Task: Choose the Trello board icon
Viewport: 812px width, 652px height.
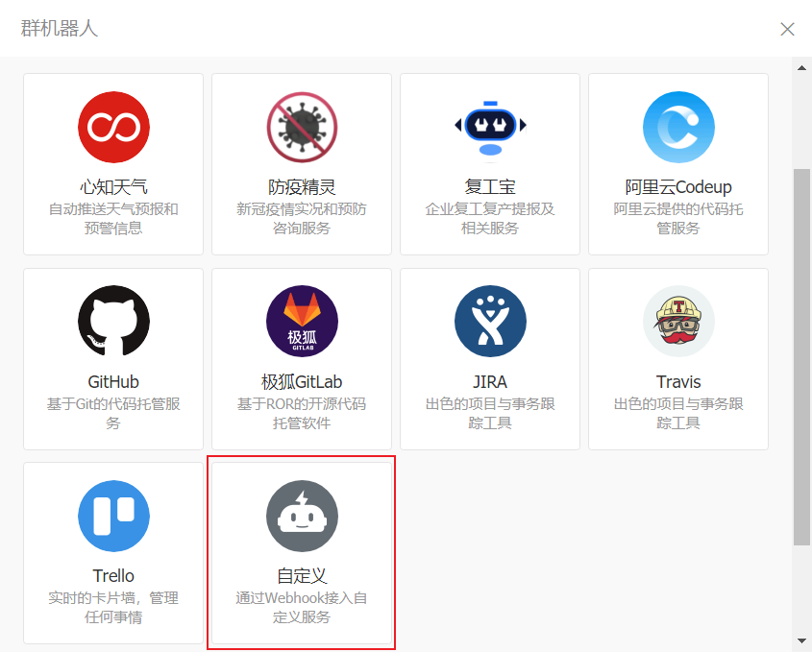Action: point(113,517)
